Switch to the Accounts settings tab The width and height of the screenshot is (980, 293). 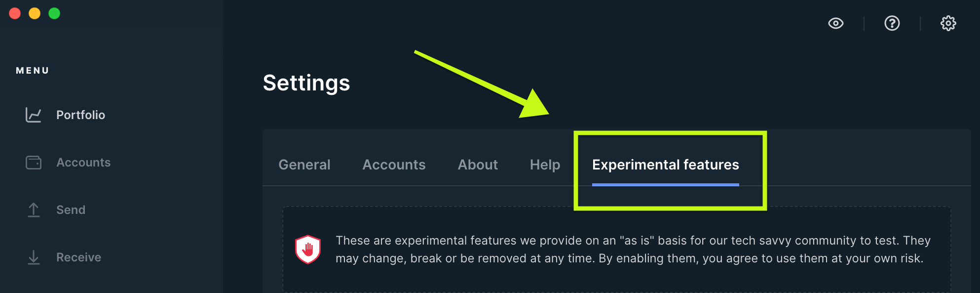(394, 165)
